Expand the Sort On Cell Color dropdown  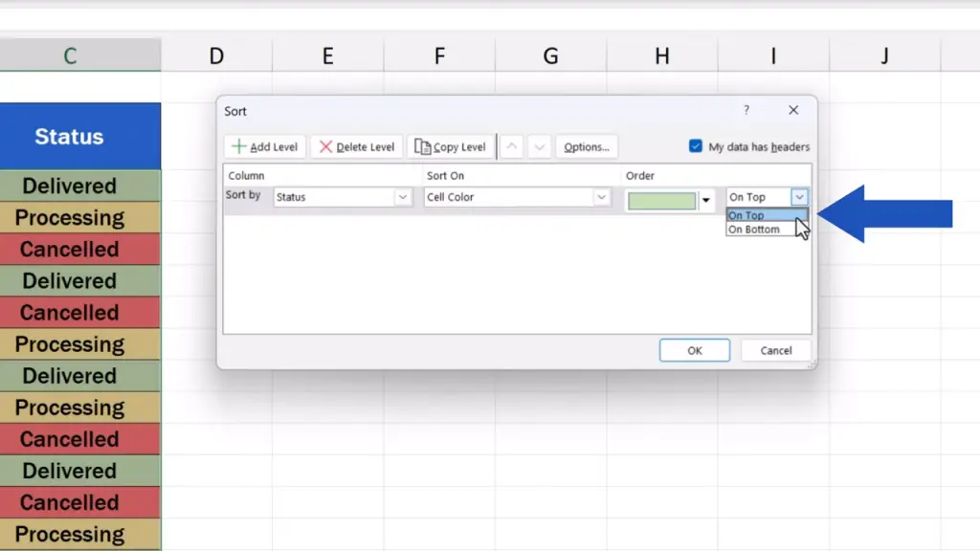(x=601, y=197)
